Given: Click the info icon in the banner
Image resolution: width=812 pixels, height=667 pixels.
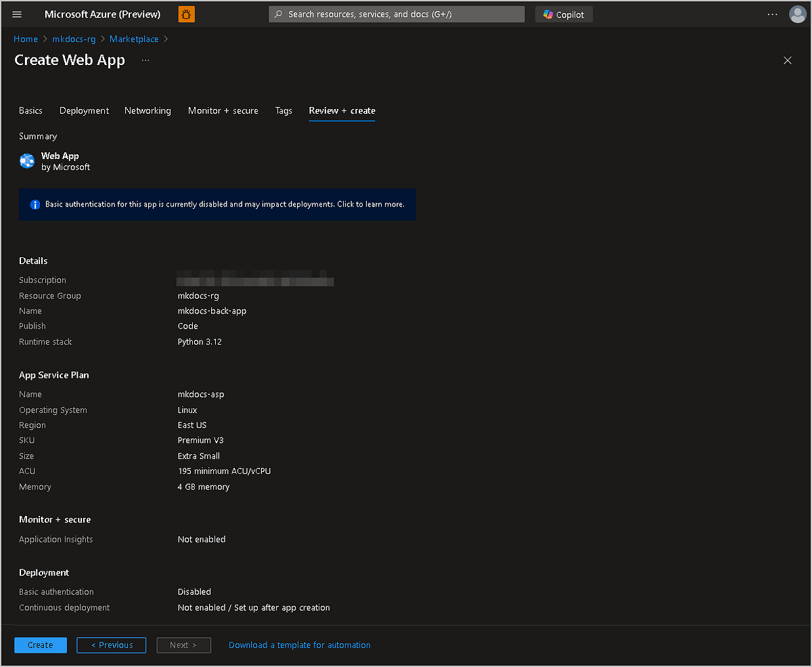Looking at the screenshot, I should coord(35,205).
